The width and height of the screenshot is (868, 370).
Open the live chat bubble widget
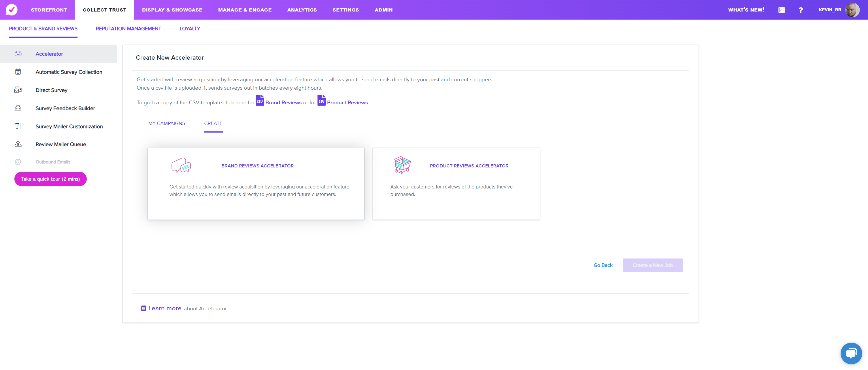[x=851, y=353]
